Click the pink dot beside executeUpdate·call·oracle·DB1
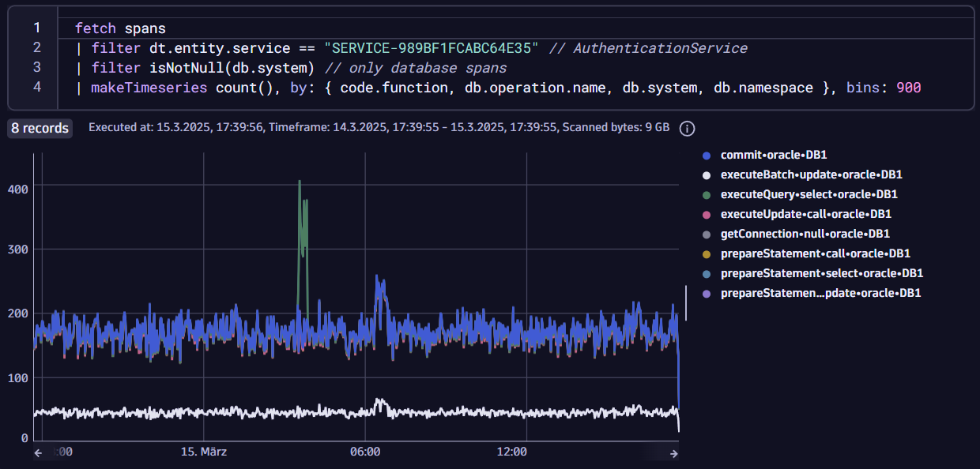Viewport: 980px width, 469px height. [707, 214]
